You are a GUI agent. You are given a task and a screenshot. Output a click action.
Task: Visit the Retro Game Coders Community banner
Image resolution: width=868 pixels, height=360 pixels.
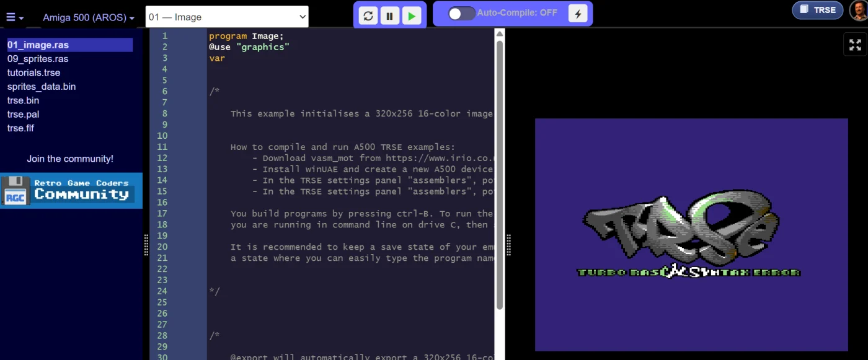point(71,191)
